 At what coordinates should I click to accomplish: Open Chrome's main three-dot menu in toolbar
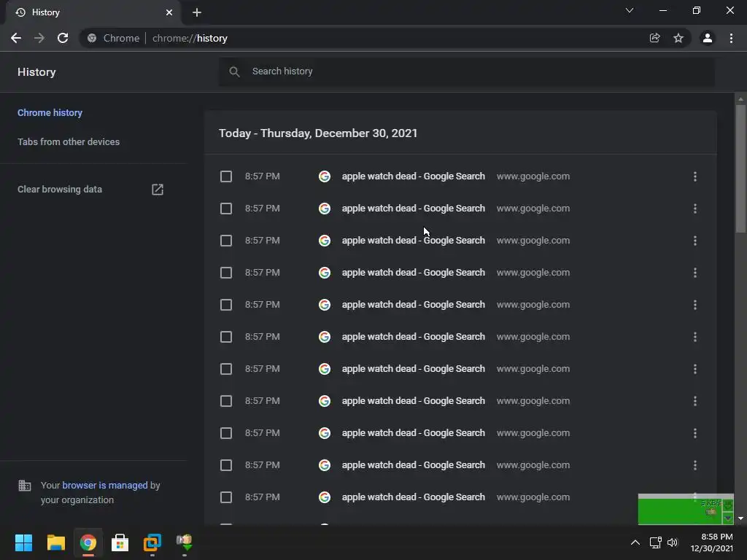pos(731,38)
